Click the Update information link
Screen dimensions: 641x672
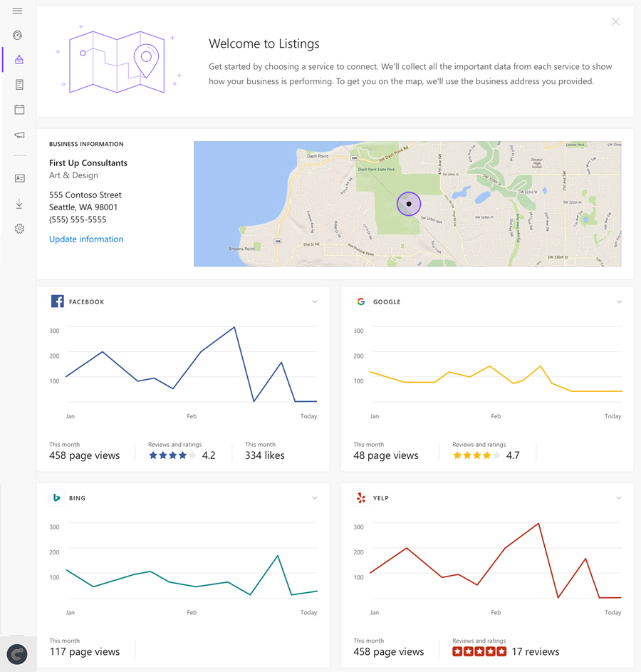coord(86,239)
